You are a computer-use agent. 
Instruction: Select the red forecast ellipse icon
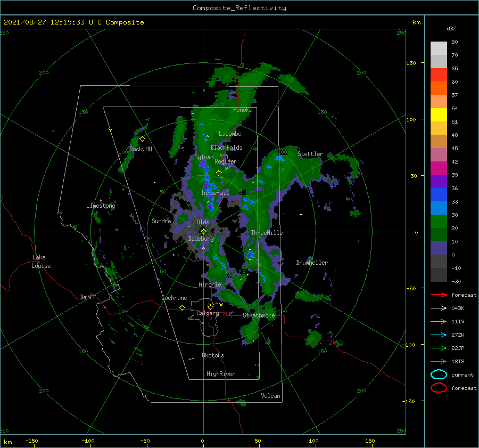coord(439,388)
